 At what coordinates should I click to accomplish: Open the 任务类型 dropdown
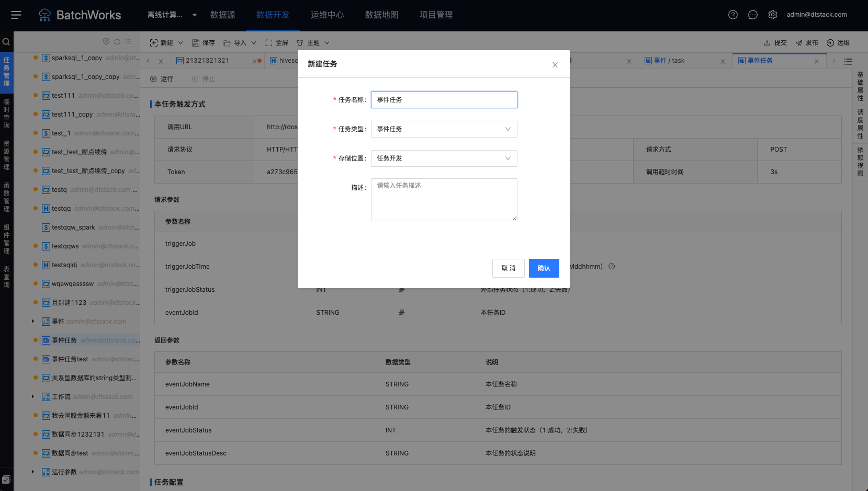coord(444,129)
